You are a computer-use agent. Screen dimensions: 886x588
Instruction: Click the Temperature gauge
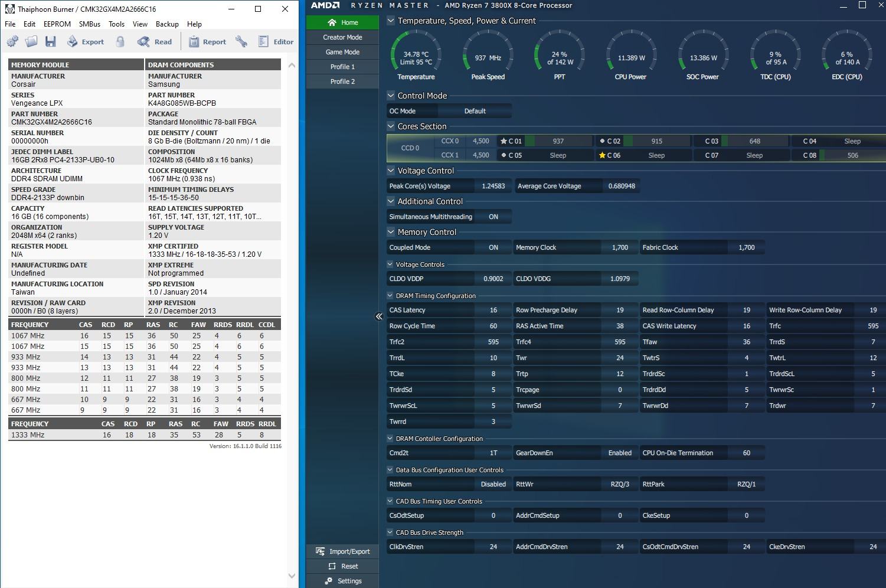click(x=416, y=55)
